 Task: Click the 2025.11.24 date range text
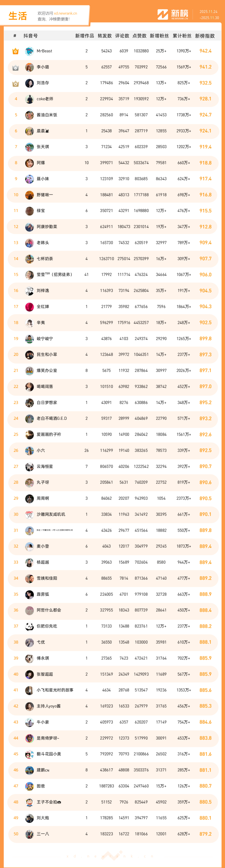209,12
